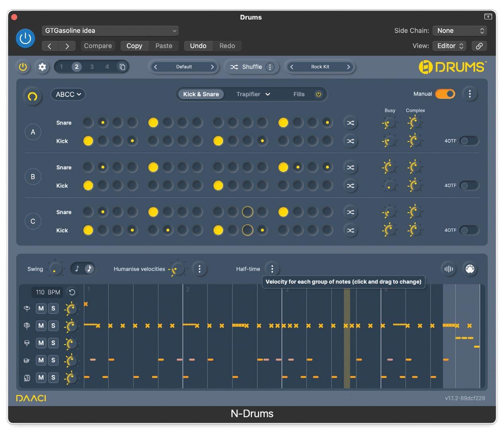Mute the hi-hat lane
The height and width of the screenshot is (430, 504).
[x=41, y=325]
